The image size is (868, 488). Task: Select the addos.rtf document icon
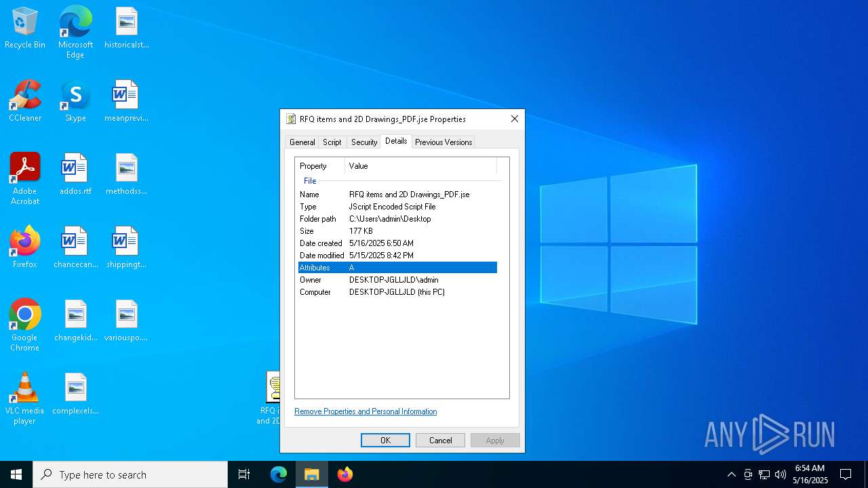[75, 174]
